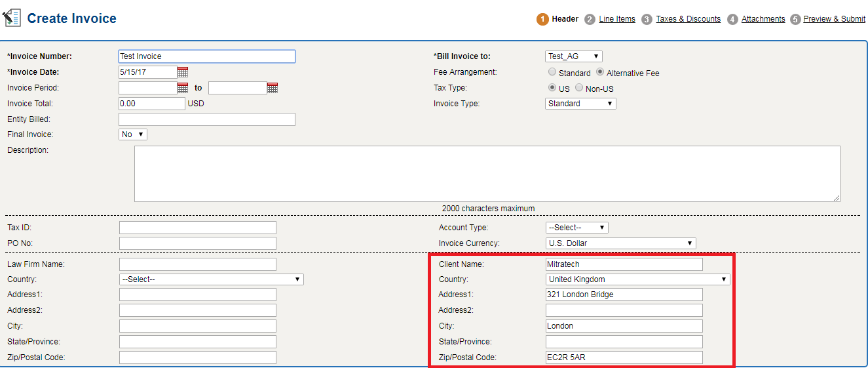Click client City field showing London
Viewport: 868px width, 368px height.
coord(624,326)
